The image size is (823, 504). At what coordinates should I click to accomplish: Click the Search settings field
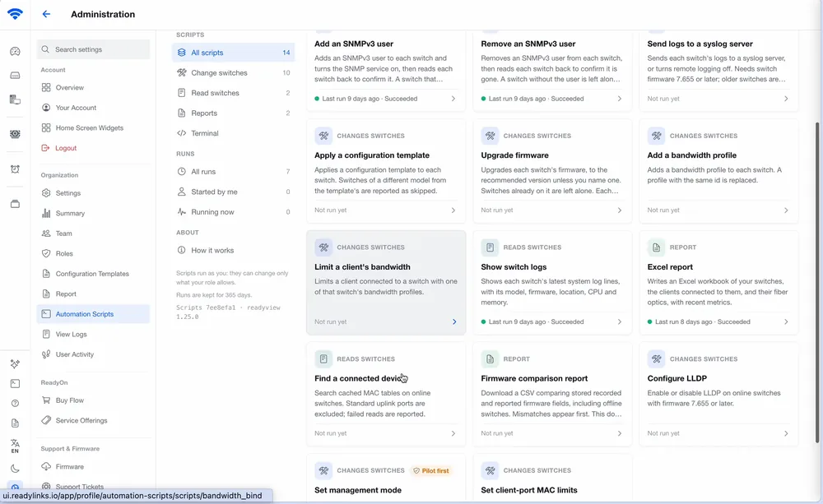click(94, 49)
